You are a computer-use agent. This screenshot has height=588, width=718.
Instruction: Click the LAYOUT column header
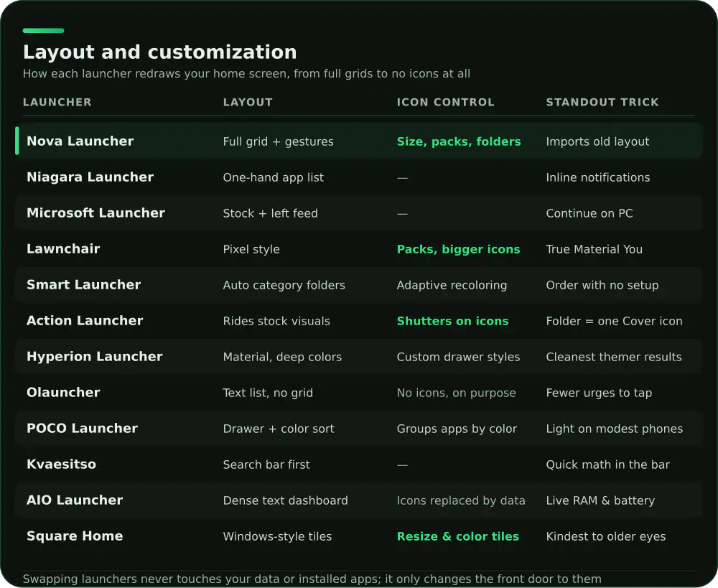coord(248,102)
